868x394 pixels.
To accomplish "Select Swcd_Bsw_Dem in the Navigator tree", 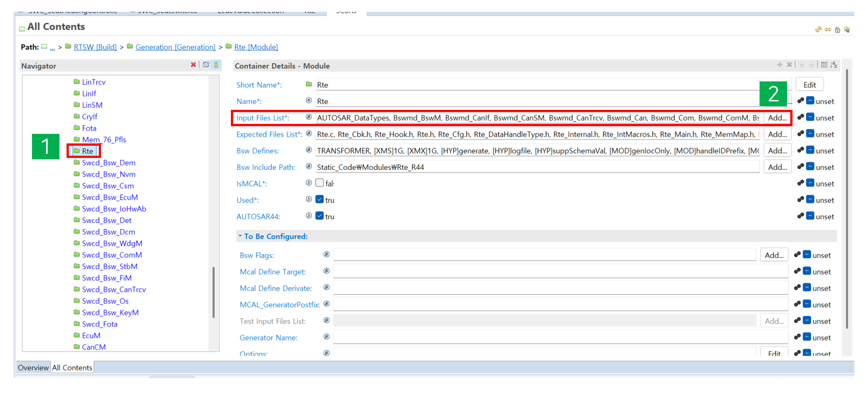I will 108,163.
